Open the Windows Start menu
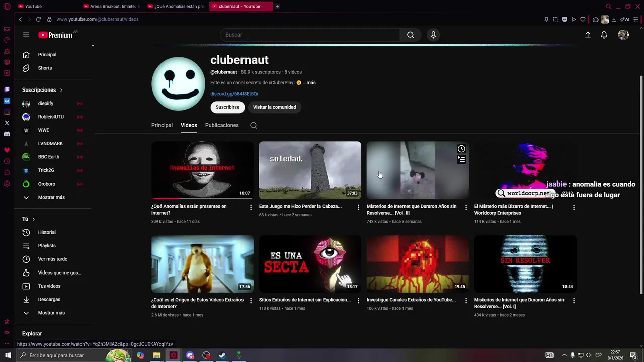This screenshot has height=362, width=644. [8, 355]
